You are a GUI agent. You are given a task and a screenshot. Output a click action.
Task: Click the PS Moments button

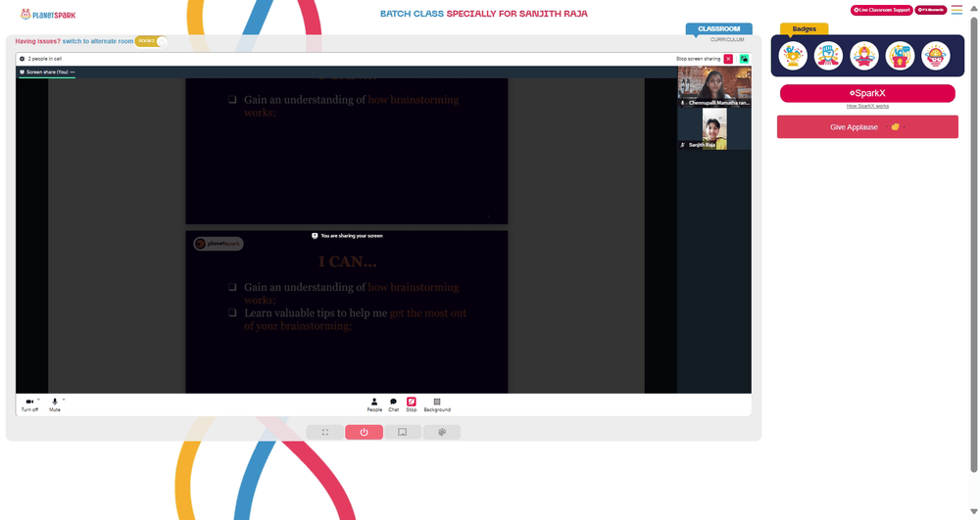(931, 10)
